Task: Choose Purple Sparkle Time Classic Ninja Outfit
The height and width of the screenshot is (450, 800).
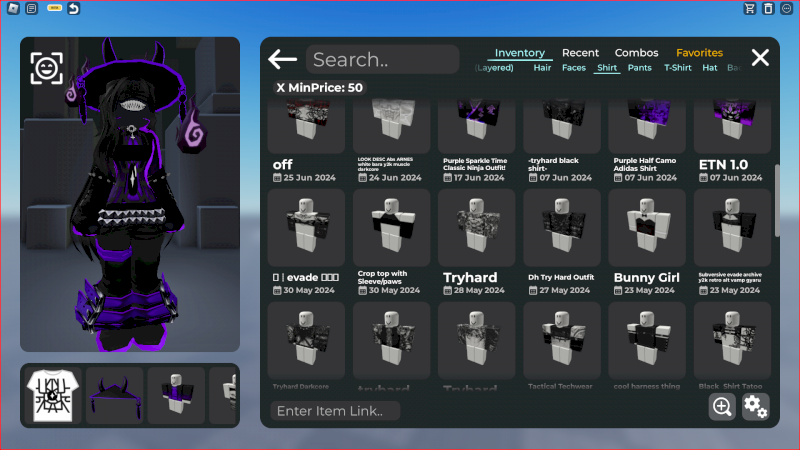Action: (477, 127)
